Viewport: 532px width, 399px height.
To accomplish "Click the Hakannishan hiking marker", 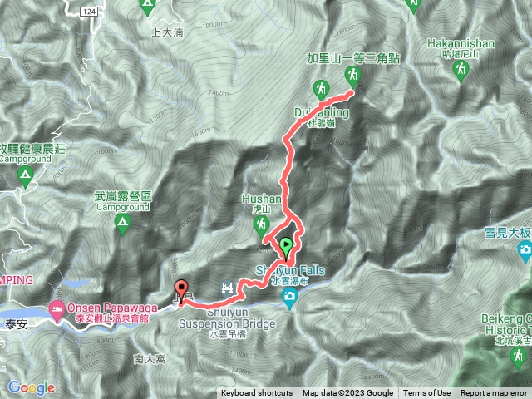I will [461, 71].
